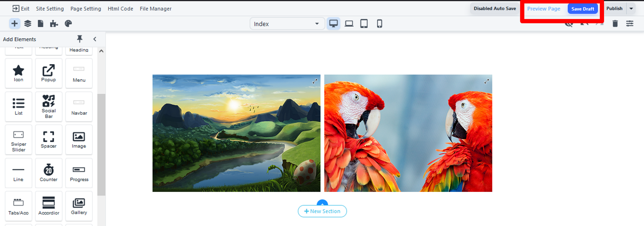Image resolution: width=644 pixels, height=226 pixels.
Task: Click the New Section button
Action: (322, 211)
